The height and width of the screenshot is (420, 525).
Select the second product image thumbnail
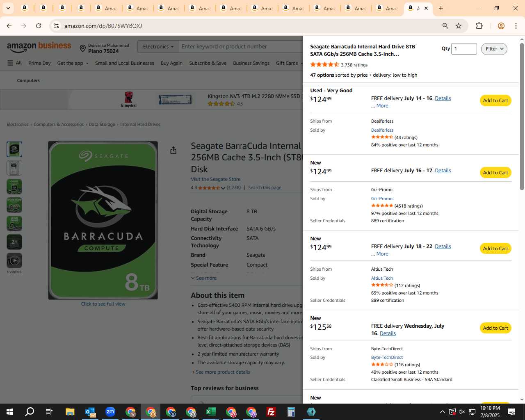click(14, 168)
